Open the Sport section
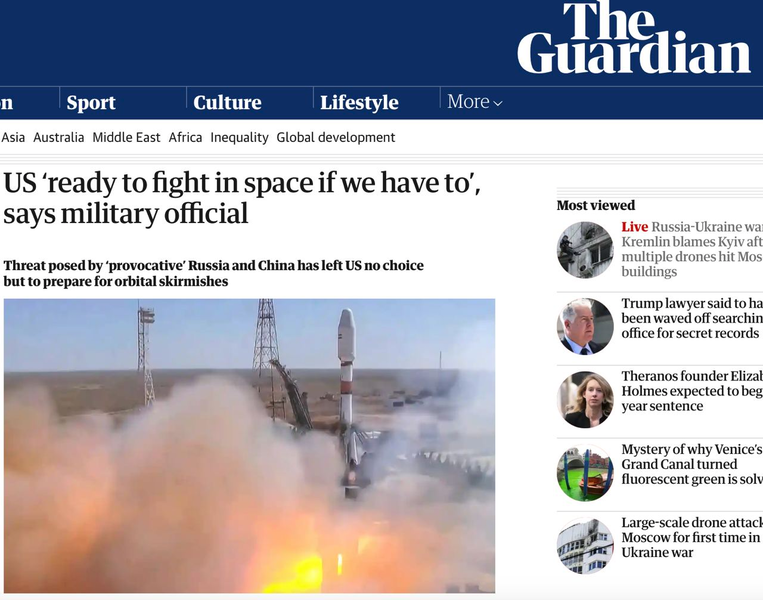Image resolution: width=763 pixels, height=600 pixels. (x=91, y=102)
